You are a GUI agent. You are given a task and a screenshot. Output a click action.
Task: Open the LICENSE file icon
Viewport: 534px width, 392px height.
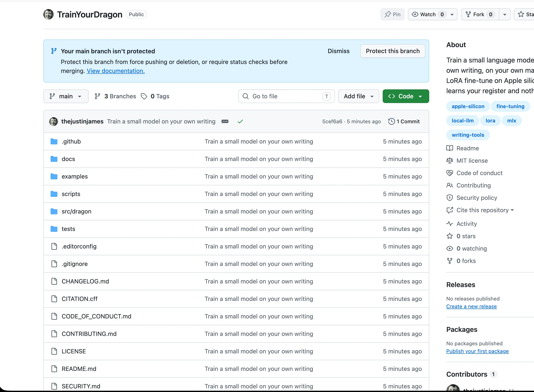click(x=54, y=351)
